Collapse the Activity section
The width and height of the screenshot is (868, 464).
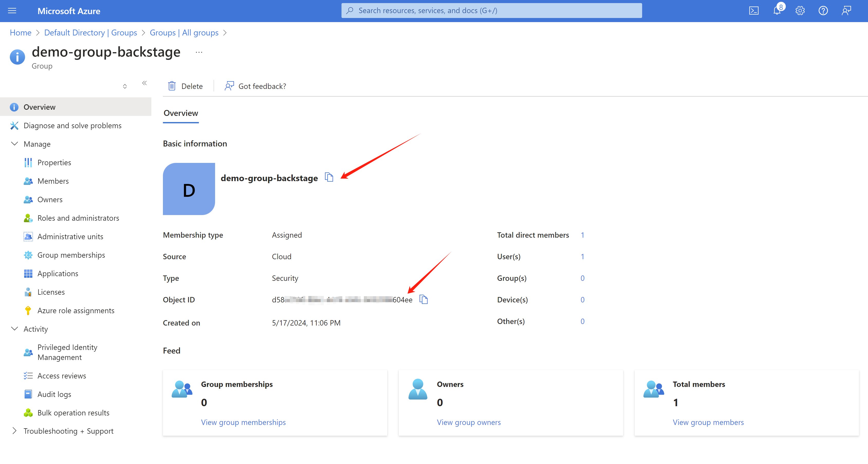[x=14, y=329]
